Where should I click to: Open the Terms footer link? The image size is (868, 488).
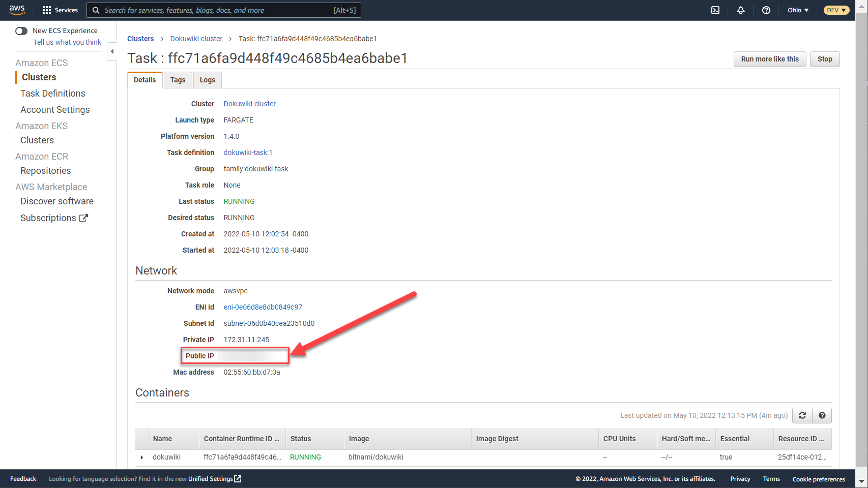point(771,479)
